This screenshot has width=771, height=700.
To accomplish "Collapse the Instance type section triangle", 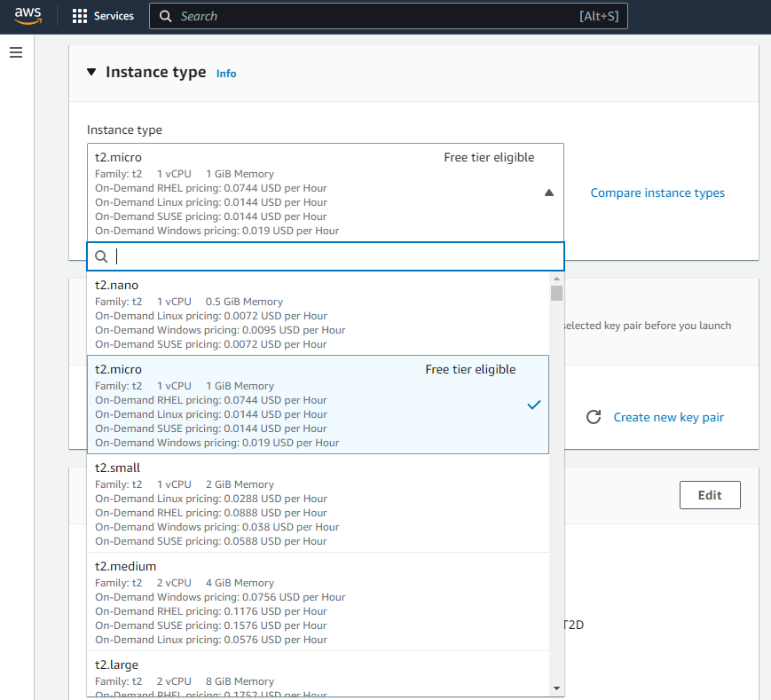I will click(91, 72).
